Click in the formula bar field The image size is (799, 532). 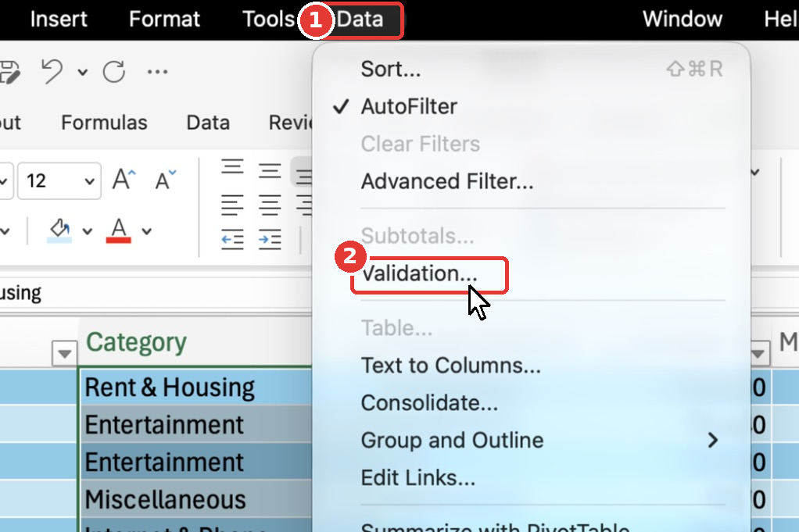pos(156,293)
